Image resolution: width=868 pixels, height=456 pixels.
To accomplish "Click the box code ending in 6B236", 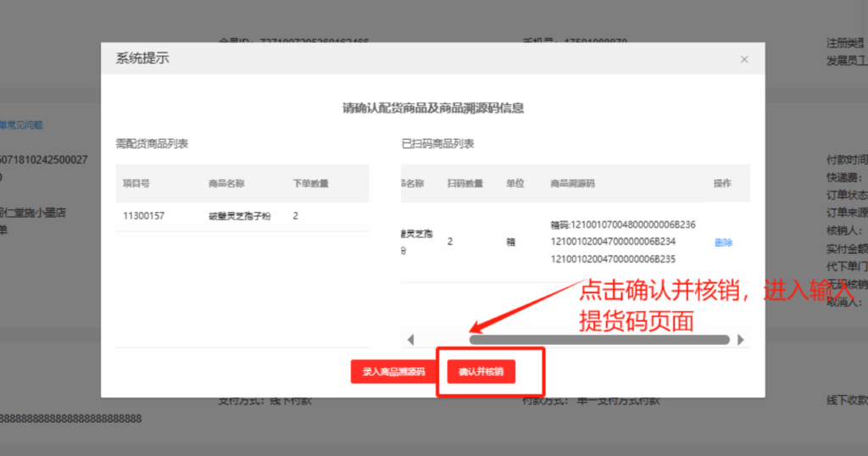I will tap(623, 225).
